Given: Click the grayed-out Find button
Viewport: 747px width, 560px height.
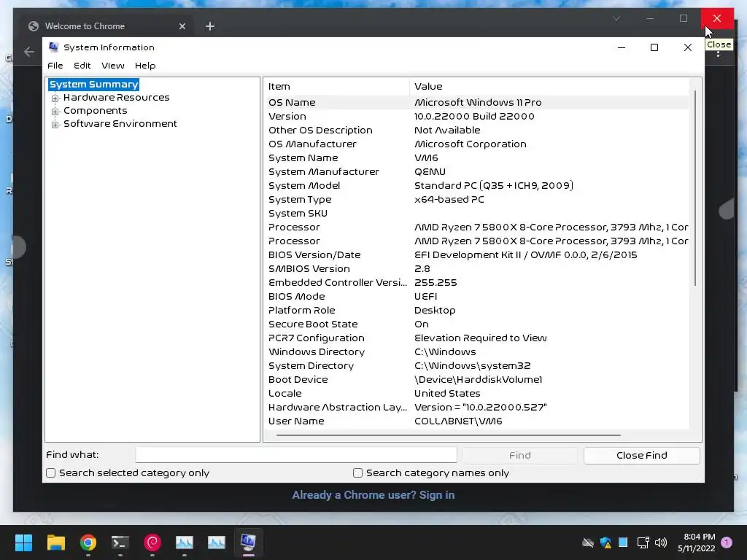Looking at the screenshot, I should (519, 455).
